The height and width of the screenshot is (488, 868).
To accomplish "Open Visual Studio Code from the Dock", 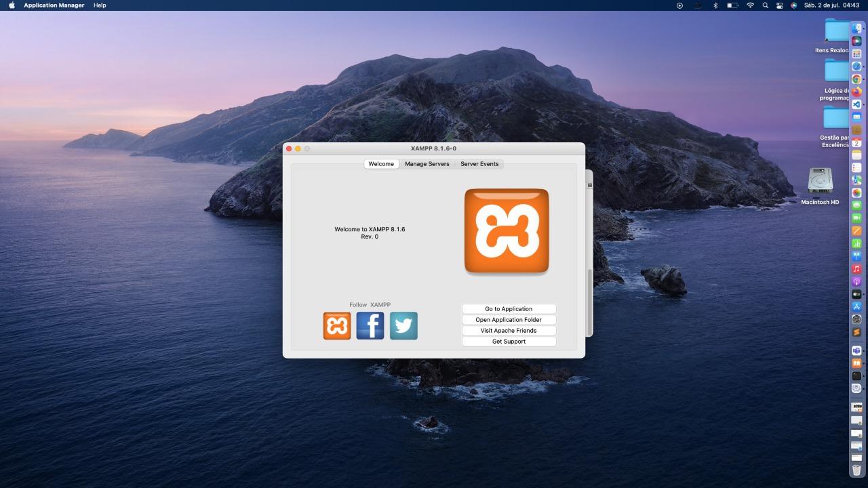I will tap(856, 104).
